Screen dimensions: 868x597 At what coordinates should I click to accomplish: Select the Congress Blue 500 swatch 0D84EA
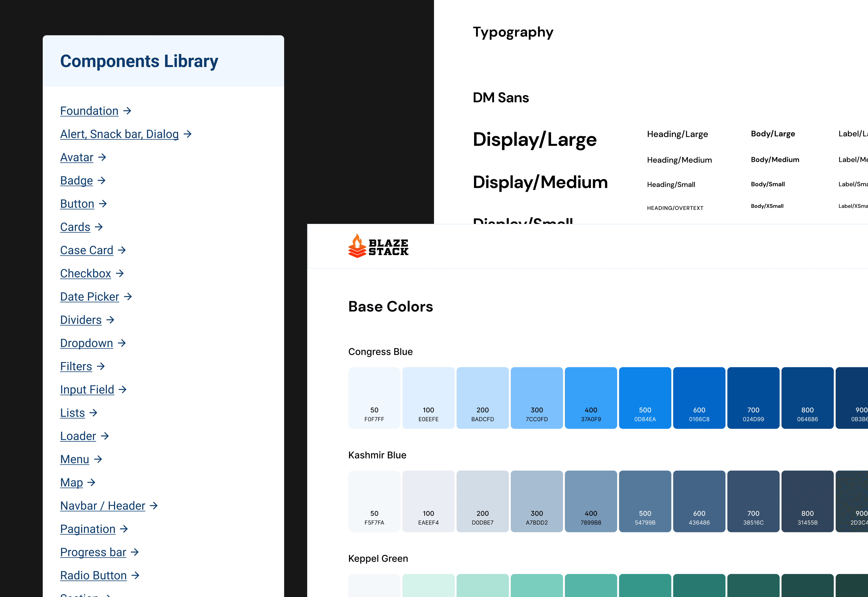point(645,398)
